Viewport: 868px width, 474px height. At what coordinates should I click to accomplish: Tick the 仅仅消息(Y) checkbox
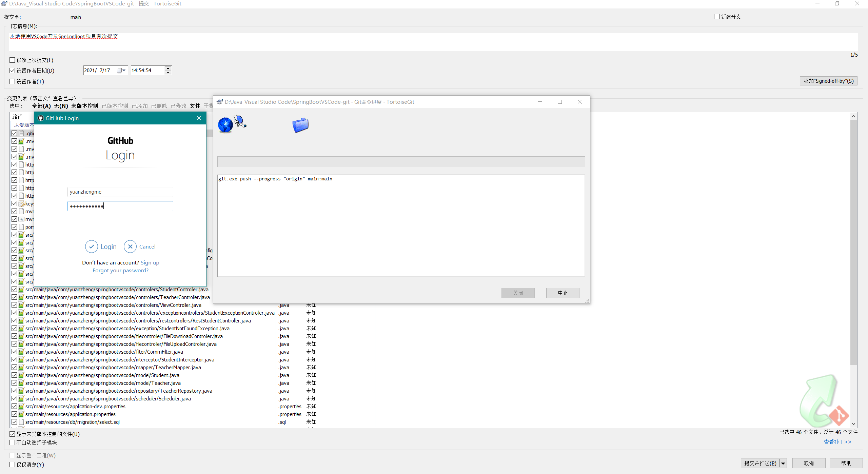(x=12, y=465)
